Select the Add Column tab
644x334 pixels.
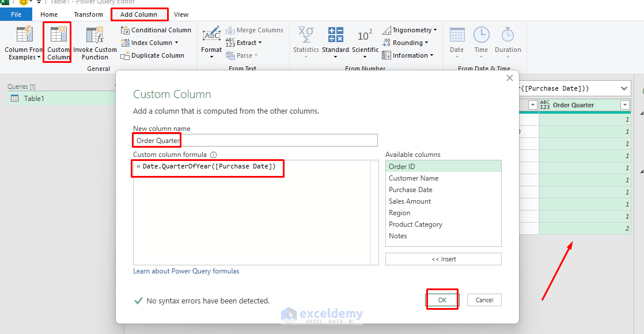(x=139, y=14)
